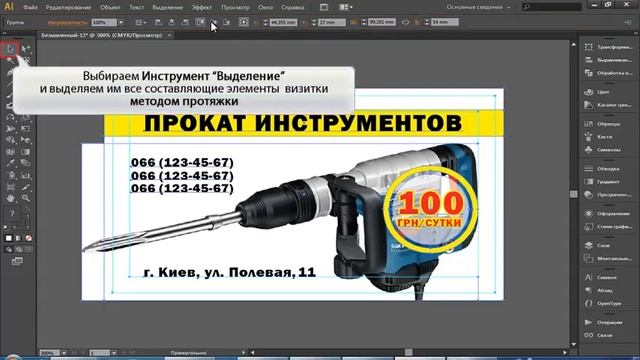Open Adobe Bridge from the menu bar icon

[x=324, y=7]
